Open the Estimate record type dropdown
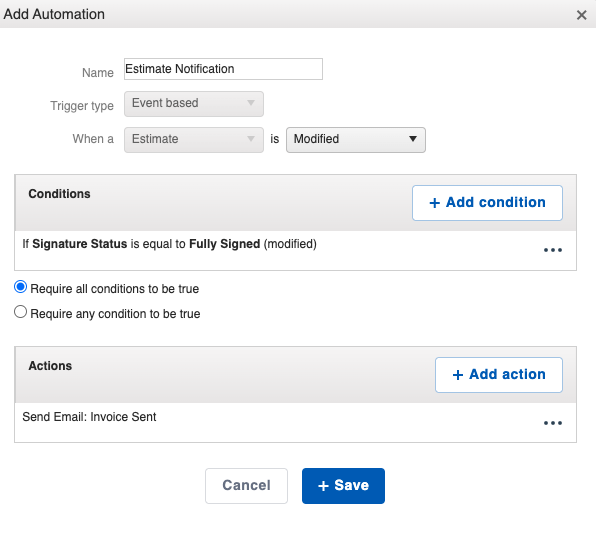Screen dimensions: 596x535 pos(194,140)
